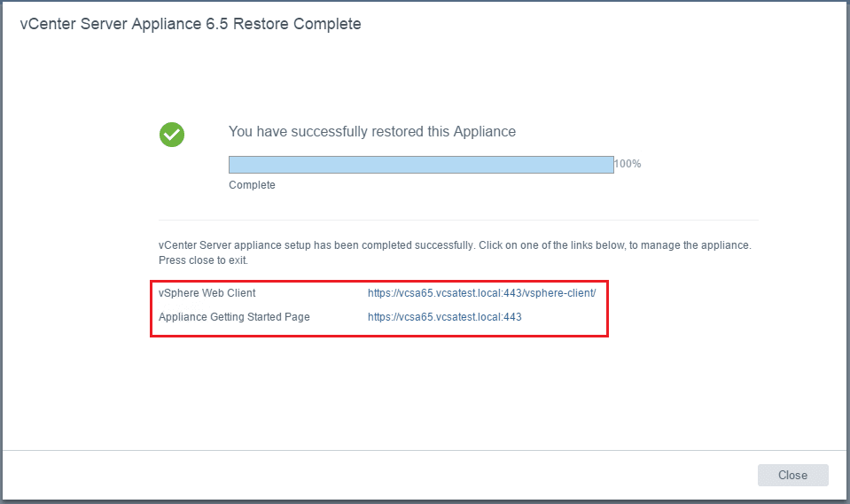Click the Restore Complete dialog title
The image size is (850, 504).
point(191,25)
